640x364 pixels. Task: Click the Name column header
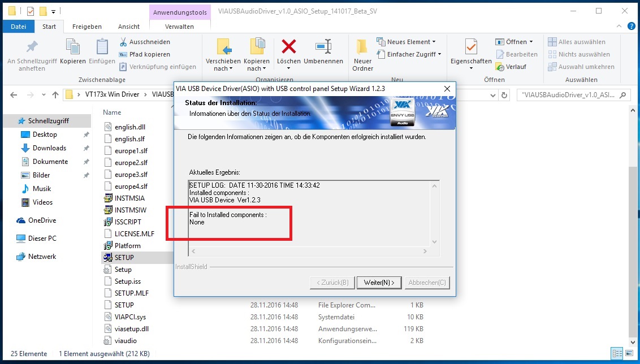pyautogui.click(x=112, y=112)
